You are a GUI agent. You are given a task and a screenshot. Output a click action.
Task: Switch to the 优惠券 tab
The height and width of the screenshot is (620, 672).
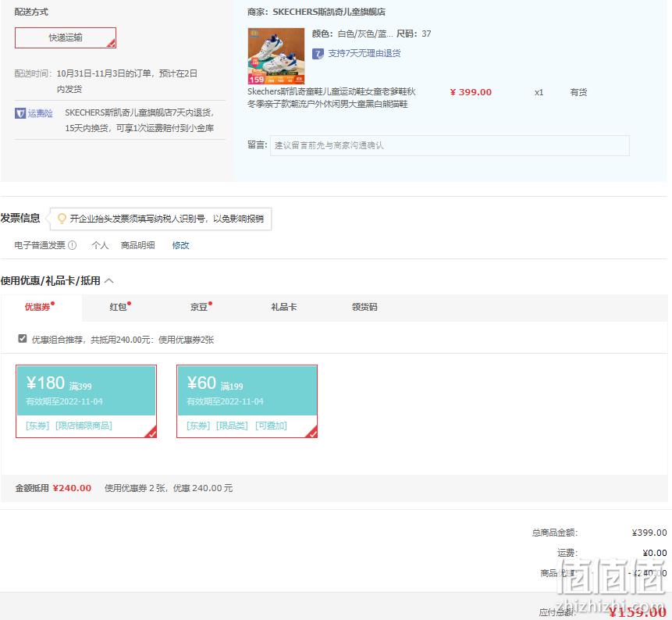click(40, 307)
